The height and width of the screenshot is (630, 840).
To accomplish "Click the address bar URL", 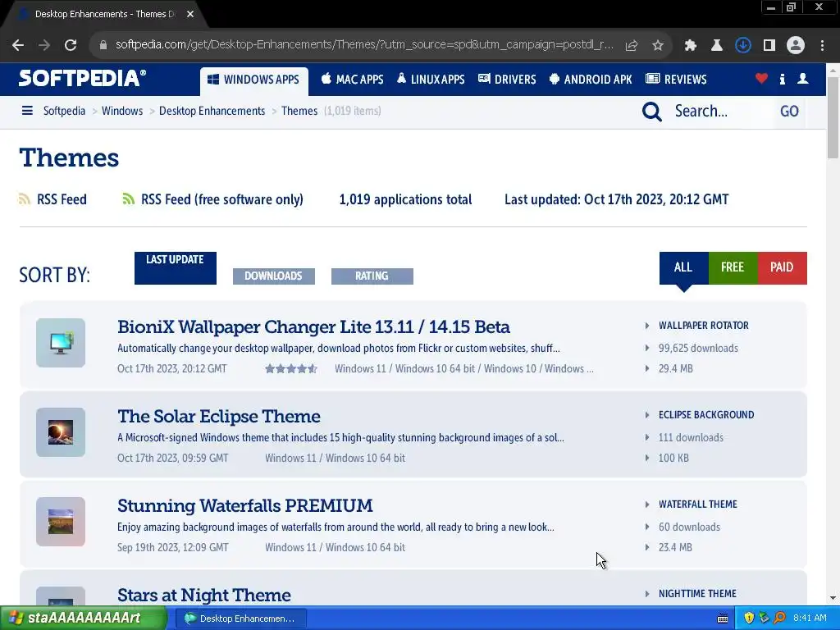I will click(x=364, y=45).
